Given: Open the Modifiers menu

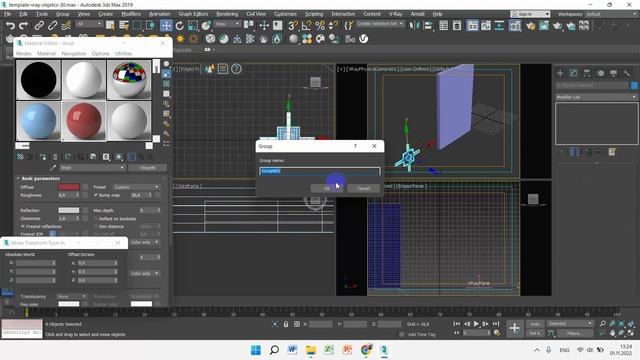Looking at the screenshot, I should [x=131, y=14].
